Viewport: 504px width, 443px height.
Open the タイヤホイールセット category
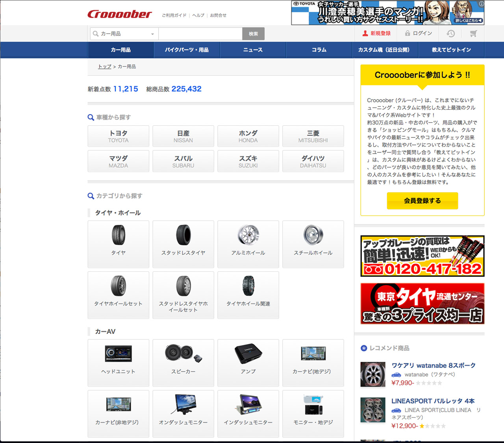(119, 295)
